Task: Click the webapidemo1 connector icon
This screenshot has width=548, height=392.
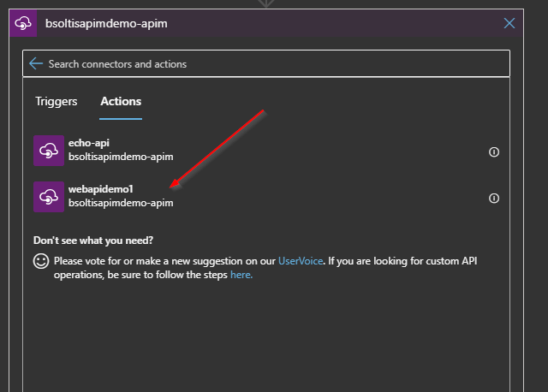Action: point(48,197)
